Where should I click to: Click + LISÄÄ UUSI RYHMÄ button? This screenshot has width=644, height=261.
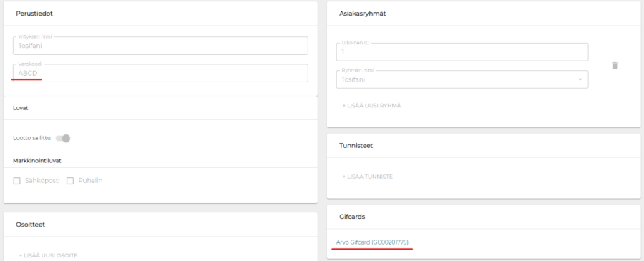click(x=371, y=105)
